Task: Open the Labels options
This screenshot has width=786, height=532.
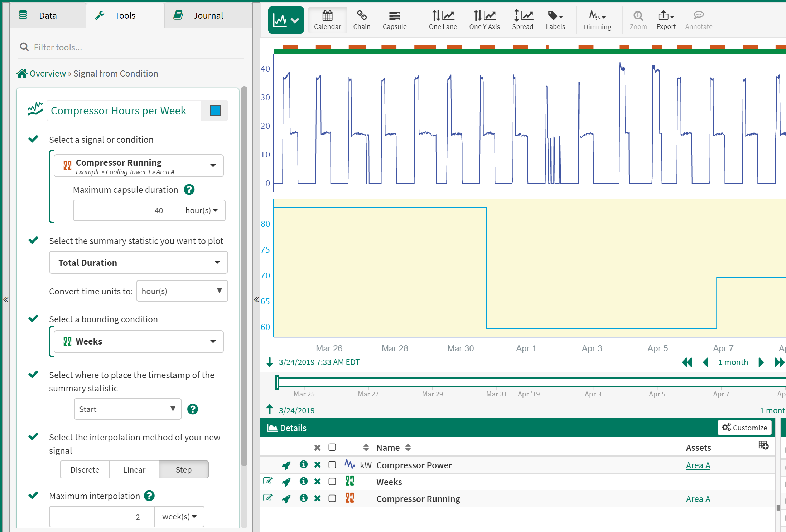Action: (x=555, y=20)
